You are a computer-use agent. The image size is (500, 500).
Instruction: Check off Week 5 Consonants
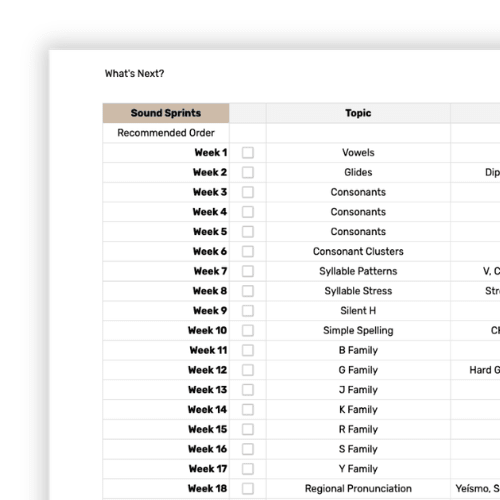[248, 232]
